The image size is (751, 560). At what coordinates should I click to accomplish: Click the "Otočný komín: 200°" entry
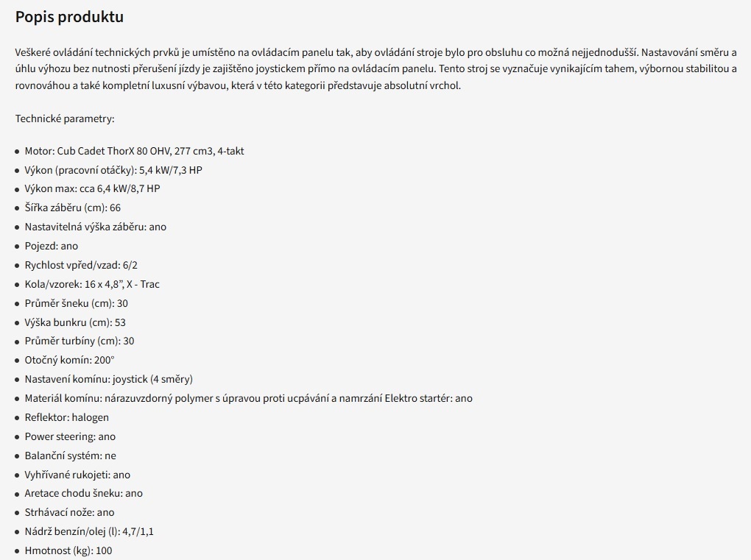(x=69, y=360)
